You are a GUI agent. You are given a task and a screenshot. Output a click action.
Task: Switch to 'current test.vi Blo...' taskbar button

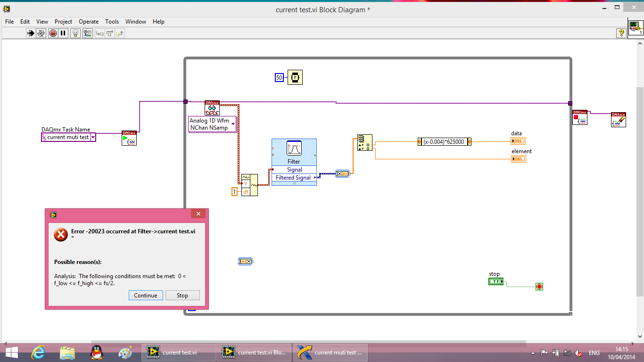coord(255,353)
